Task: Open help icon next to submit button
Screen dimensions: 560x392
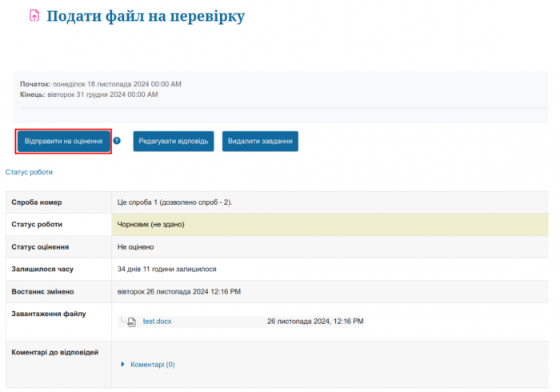Action: coord(117,141)
